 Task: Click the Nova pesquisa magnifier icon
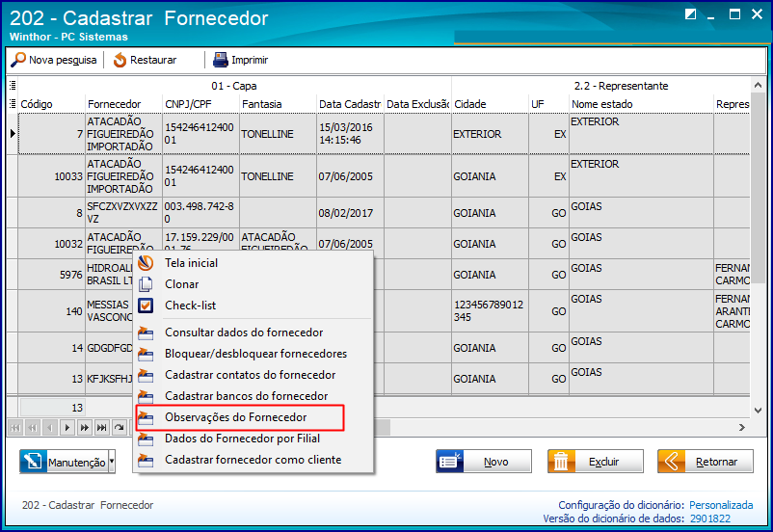(x=18, y=60)
